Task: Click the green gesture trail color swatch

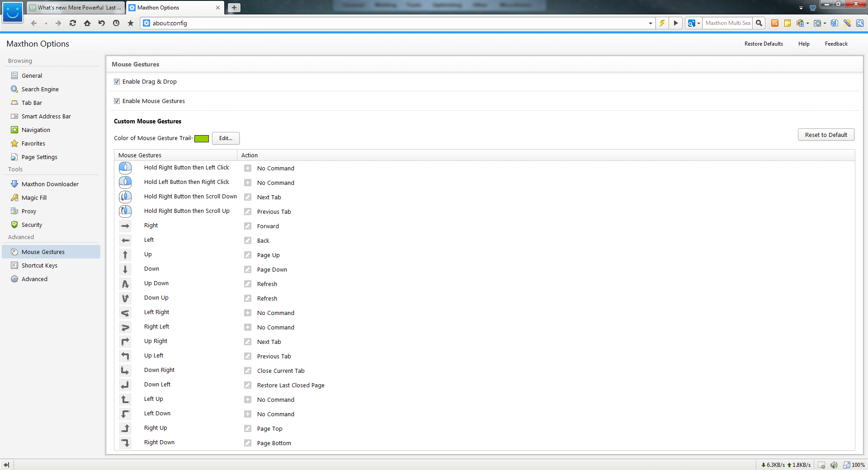Action: tap(202, 139)
